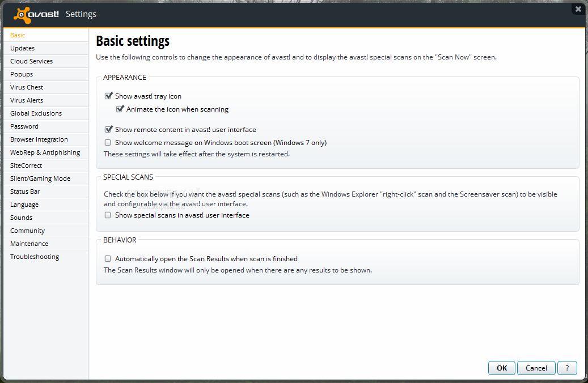
Task: Disable Show remote content in user interface
Action: click(x=108, y=129)
